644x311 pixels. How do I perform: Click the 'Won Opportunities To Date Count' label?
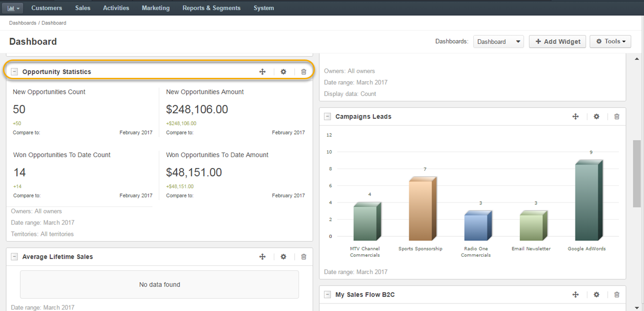pyautogui.click(x=62, y=155)
